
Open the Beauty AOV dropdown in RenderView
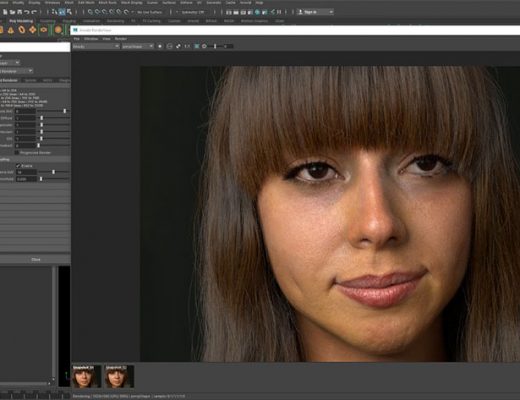[x=96, y=46]
